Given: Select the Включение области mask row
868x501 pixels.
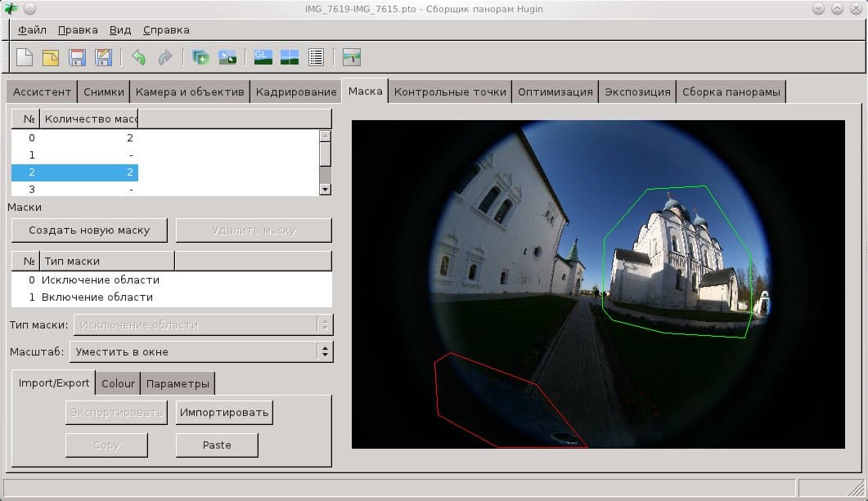Looking at the screenshot, I should coord(97,297).
